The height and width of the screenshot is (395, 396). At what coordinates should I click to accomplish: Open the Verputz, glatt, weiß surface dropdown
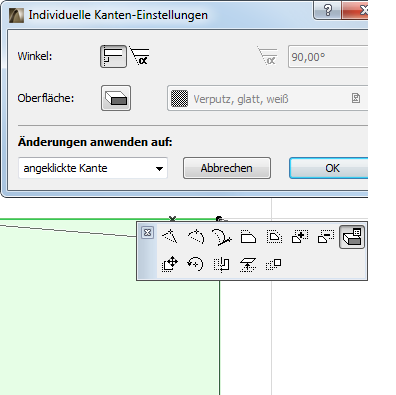268,99
